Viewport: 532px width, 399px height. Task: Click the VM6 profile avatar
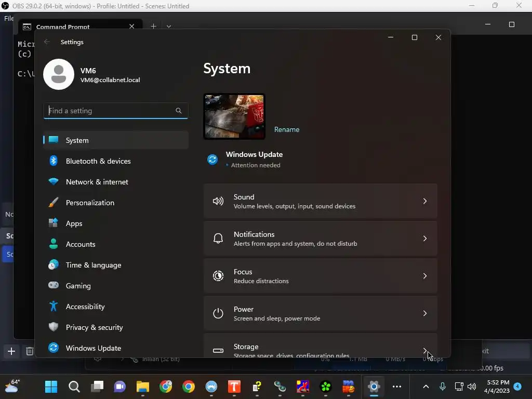pos(59,74)
